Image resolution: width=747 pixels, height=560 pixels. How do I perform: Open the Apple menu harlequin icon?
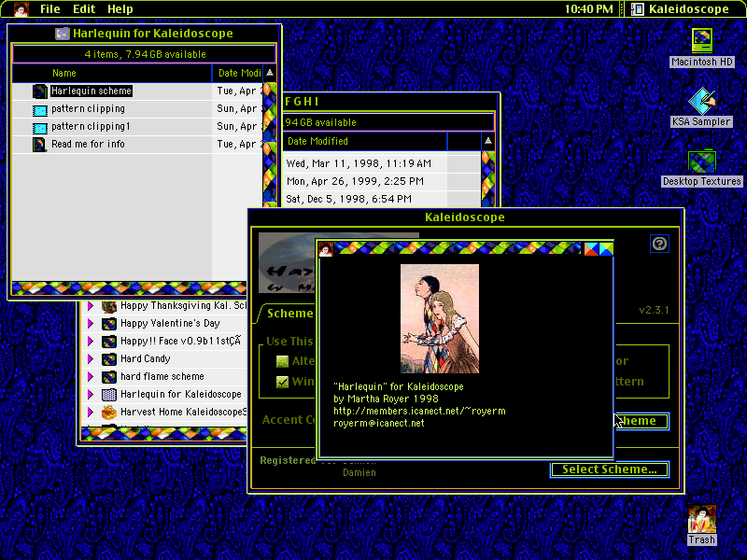click(x=21, y=9)
